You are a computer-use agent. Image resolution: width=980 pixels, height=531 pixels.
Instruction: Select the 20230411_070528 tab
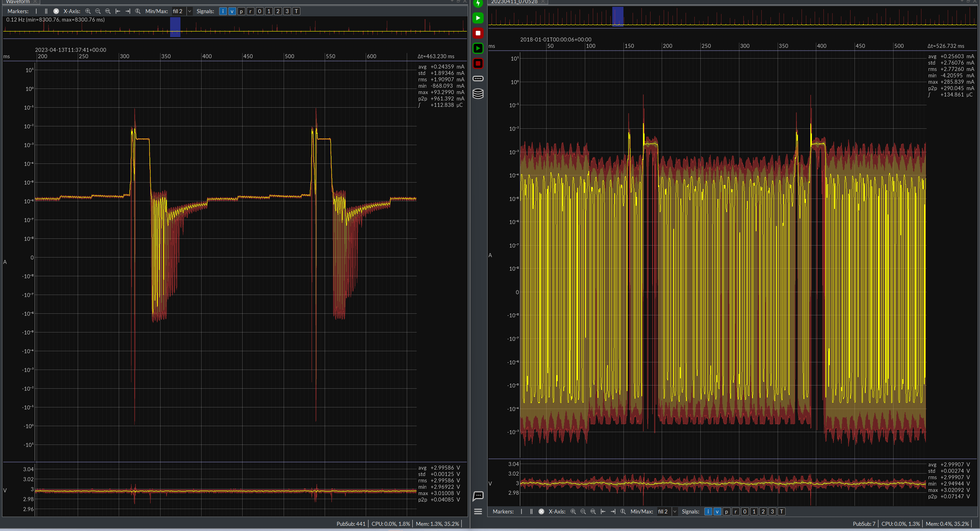pos(514,2)
